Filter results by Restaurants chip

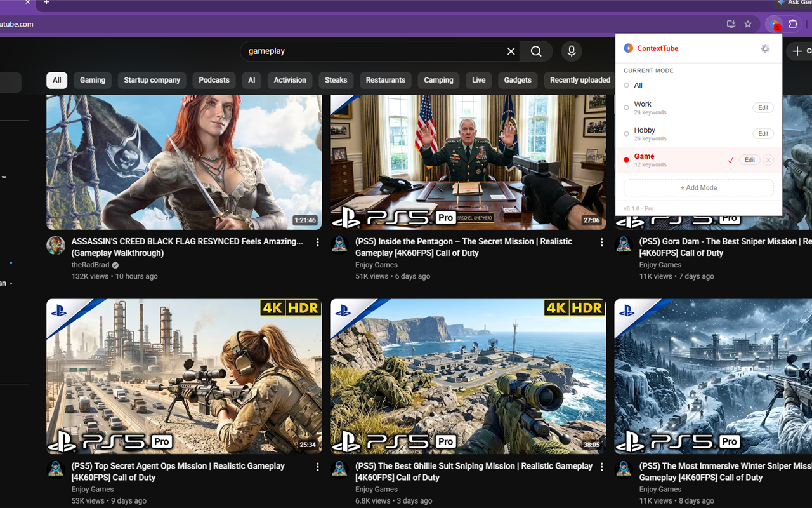[386, 80]
